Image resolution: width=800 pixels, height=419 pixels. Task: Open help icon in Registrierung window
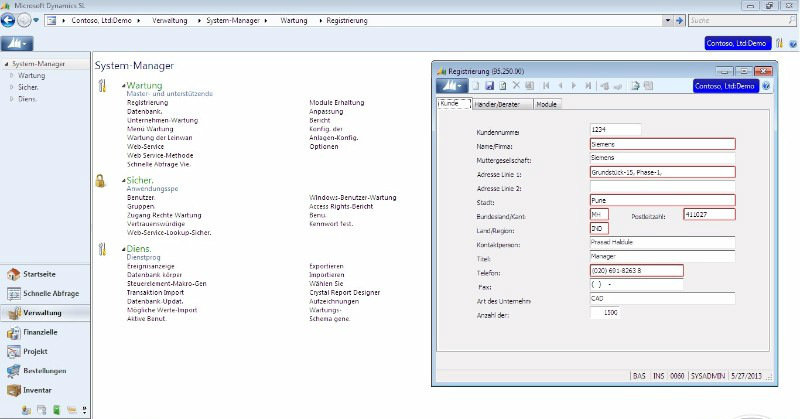tap(766, 86)
